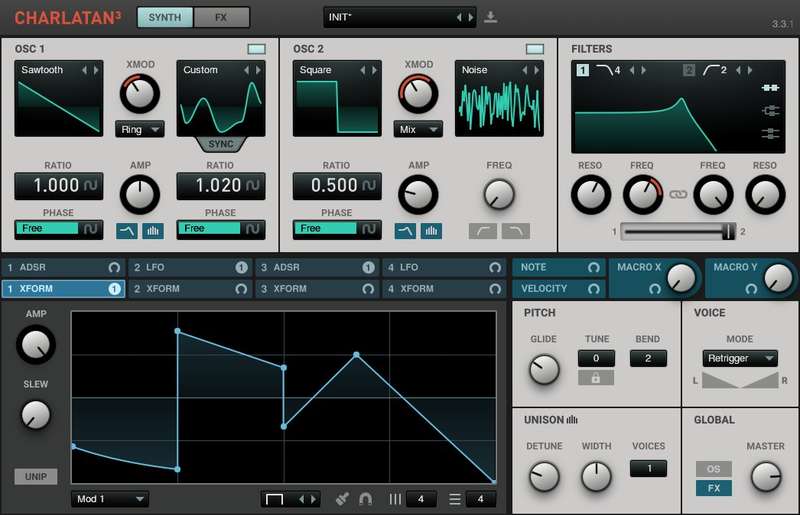Screen dimensions: 800x515
Task: Click the save preset download icon
Action: point(490,17)
